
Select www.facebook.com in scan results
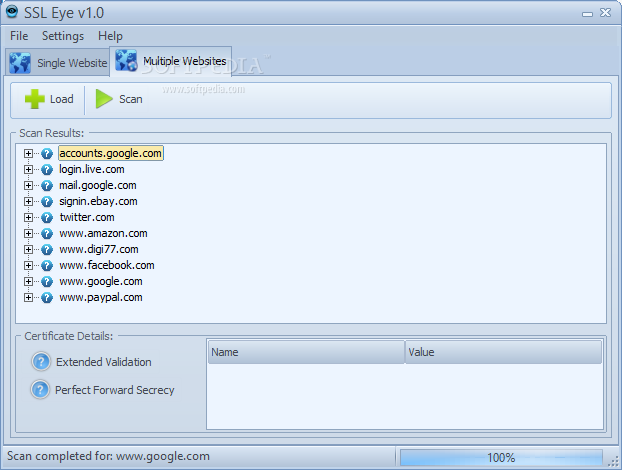(107, 265)
